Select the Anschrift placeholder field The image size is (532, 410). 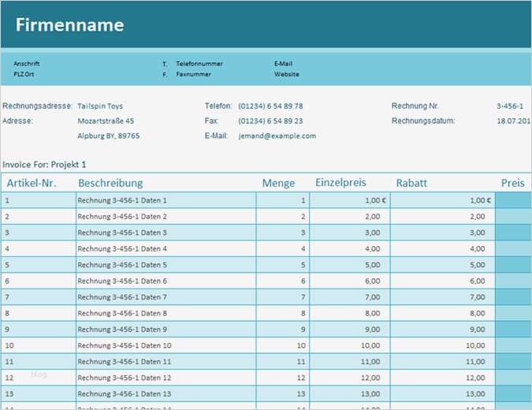point(27,63)
